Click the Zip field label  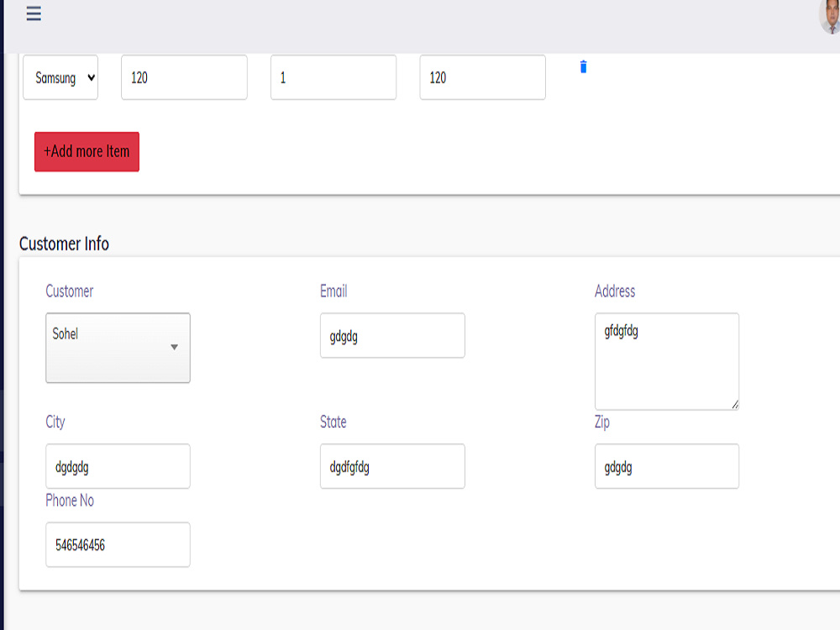(x=602, y=423)
